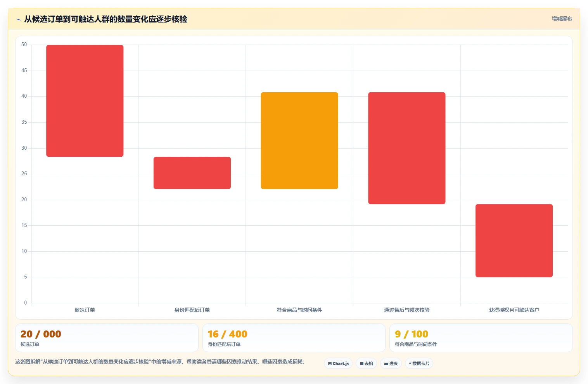Click the orange 符合商品与时间条件 bar

(299, 141)
